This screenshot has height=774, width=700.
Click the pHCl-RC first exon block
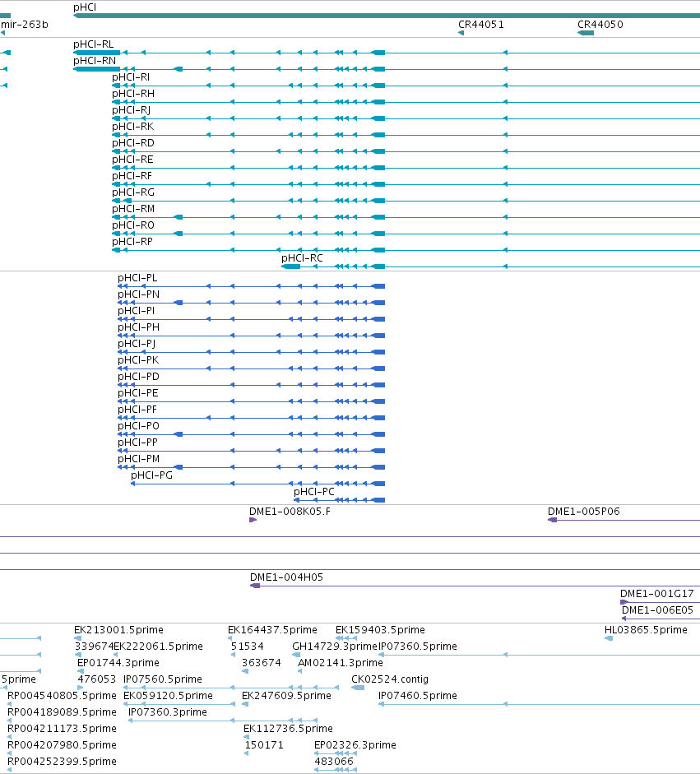click(290, 266)
